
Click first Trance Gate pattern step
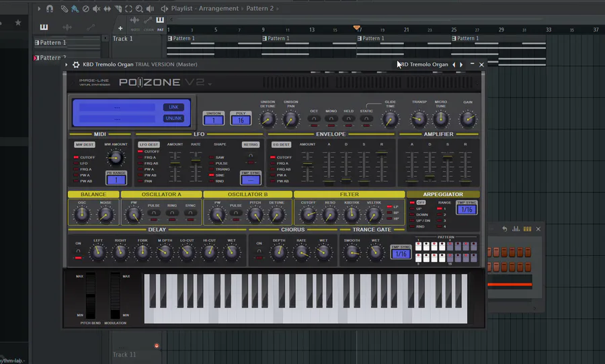[419, 246]
